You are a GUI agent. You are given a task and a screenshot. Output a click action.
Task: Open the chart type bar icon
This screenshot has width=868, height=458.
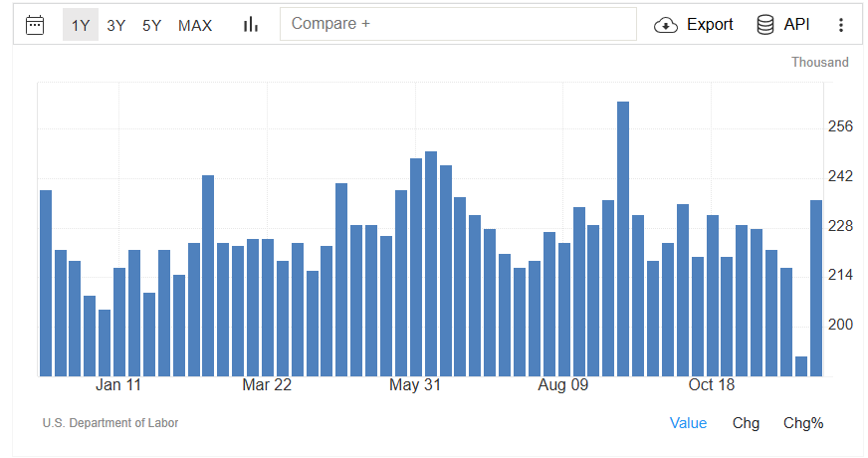coord(251,24)
